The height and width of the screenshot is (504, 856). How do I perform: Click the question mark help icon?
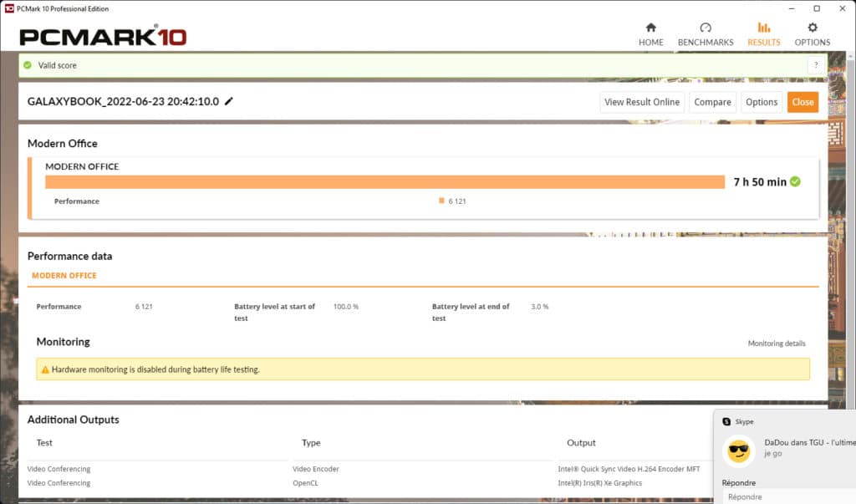816,65
